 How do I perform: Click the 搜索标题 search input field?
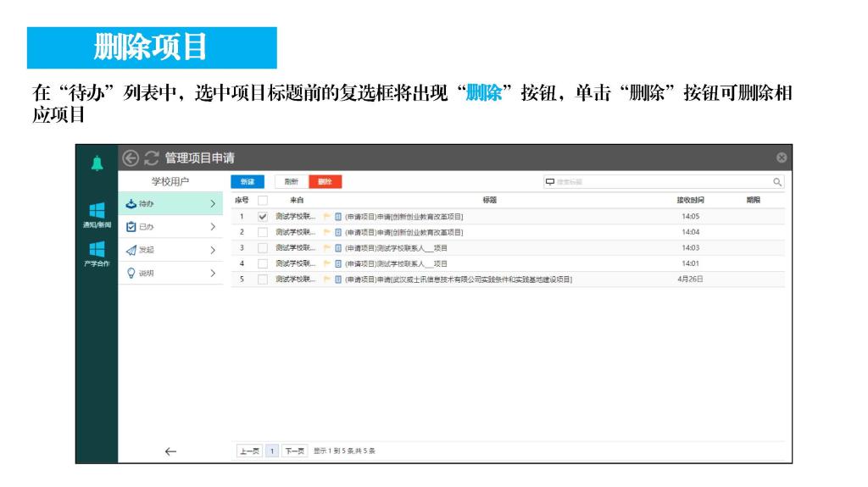653,181
